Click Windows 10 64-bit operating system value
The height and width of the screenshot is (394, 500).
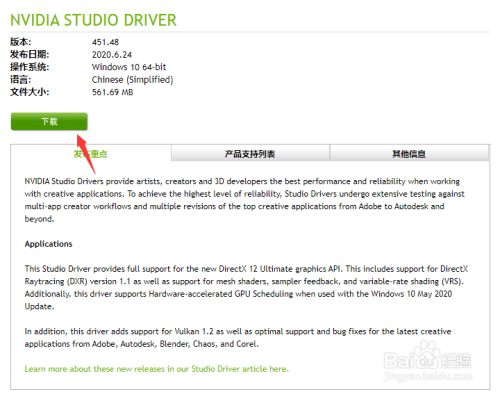[129, 67]
